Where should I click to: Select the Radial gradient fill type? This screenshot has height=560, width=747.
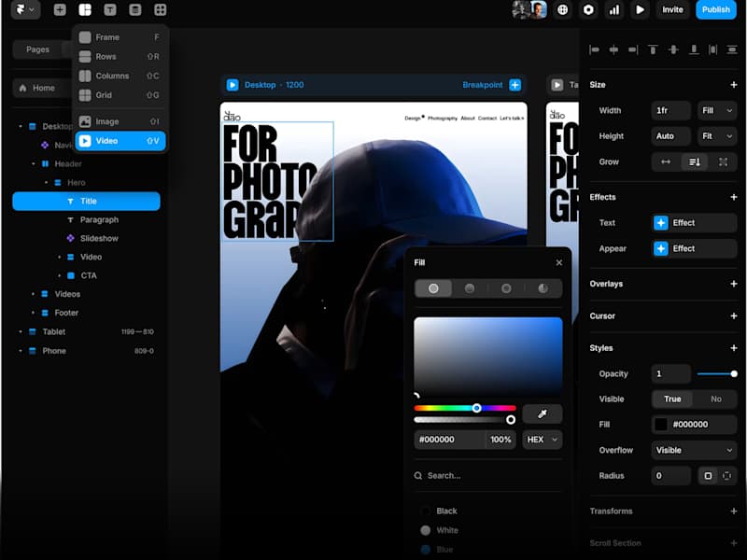click(x=506, y=288)
